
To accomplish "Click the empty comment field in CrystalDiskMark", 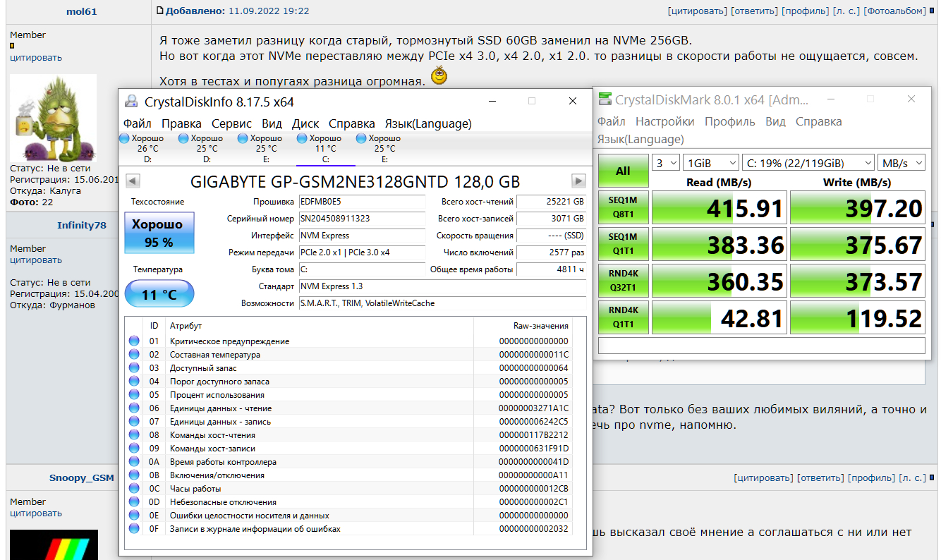I will click(761, 346).
